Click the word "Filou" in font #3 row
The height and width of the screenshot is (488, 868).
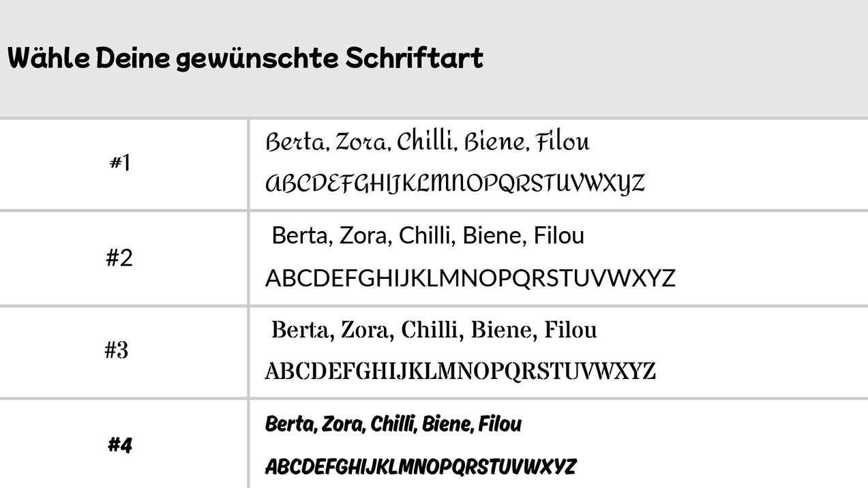pyautogui.click(x=571, y=330)
